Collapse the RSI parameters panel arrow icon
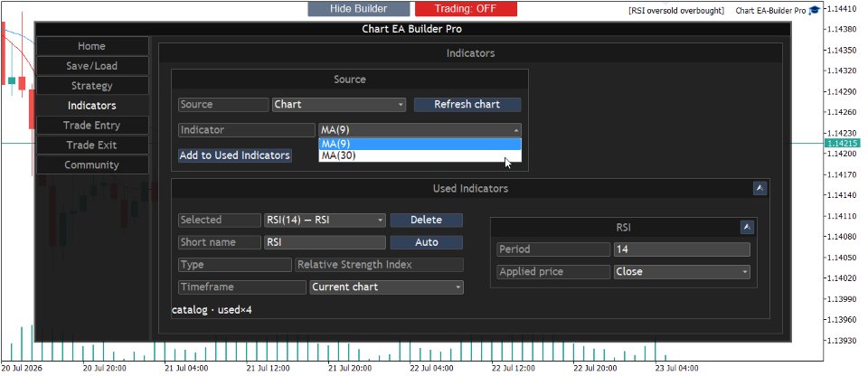This screenshot has width=868, height=376. (x=747, y=227)
